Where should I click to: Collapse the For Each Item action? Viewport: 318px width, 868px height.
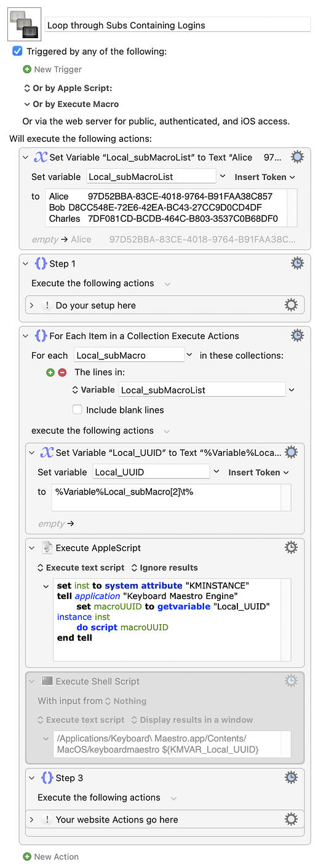tap(26, 335)
